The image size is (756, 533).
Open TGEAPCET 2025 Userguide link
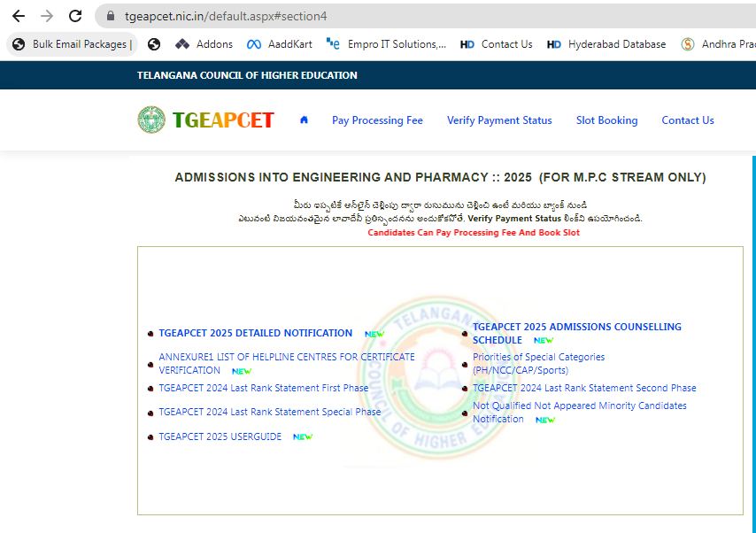(x=220, y=436)
